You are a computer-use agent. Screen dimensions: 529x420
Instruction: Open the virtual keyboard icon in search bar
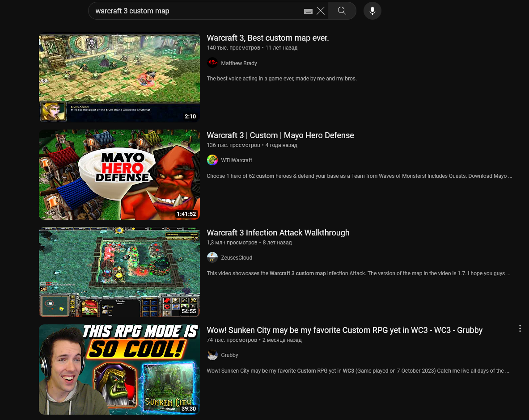(x=308, y=11)
